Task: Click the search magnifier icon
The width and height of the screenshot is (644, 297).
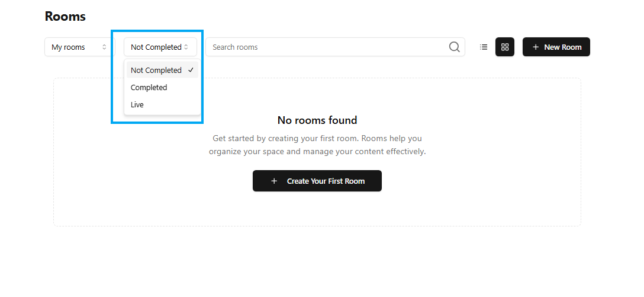Action: click(454, 47)
